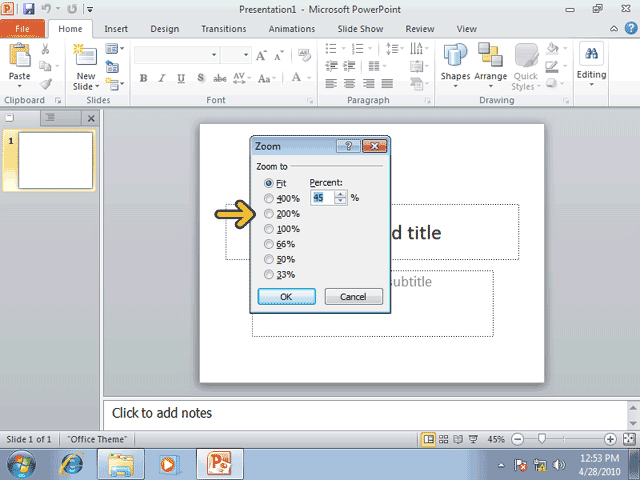Close the slides pane with X
The width and height of the screenshot is (640, 480).
(x=91, y=118)
